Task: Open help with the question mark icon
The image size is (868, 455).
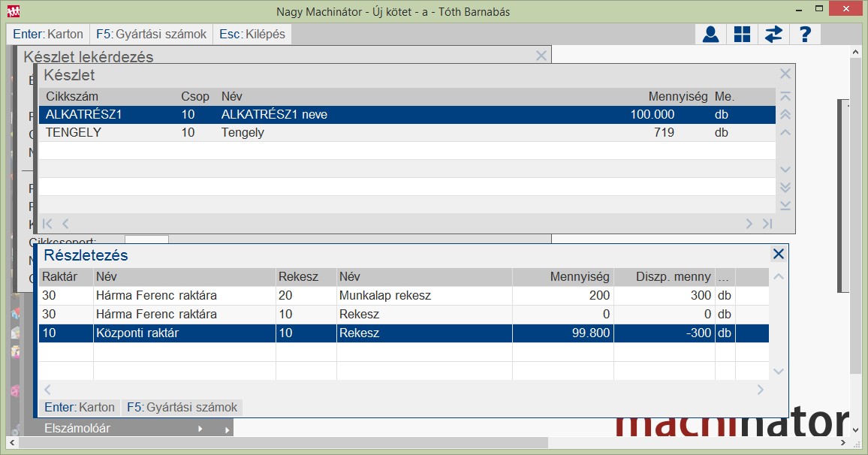Action: pos(805,35)
